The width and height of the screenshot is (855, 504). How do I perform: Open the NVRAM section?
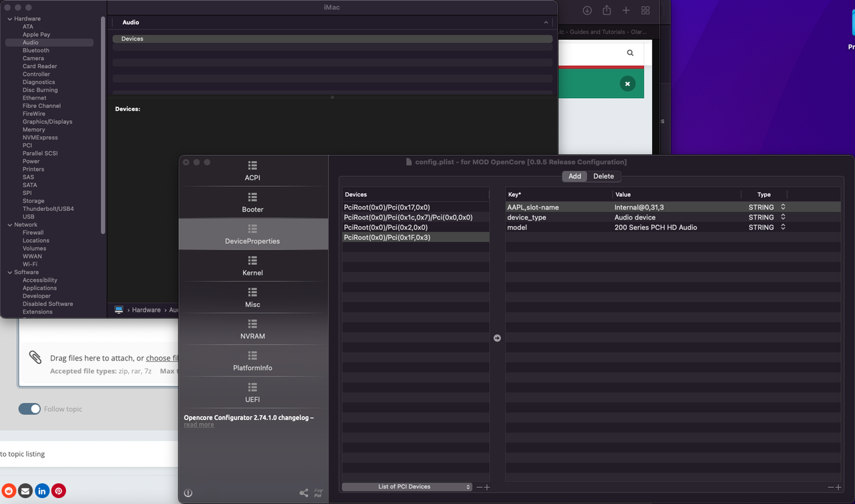point(252,329)
